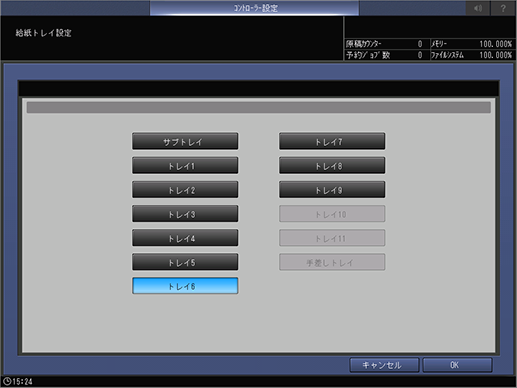Select the トレイ1 button
Screen dimensions: 517x388
tap(185, 166)
